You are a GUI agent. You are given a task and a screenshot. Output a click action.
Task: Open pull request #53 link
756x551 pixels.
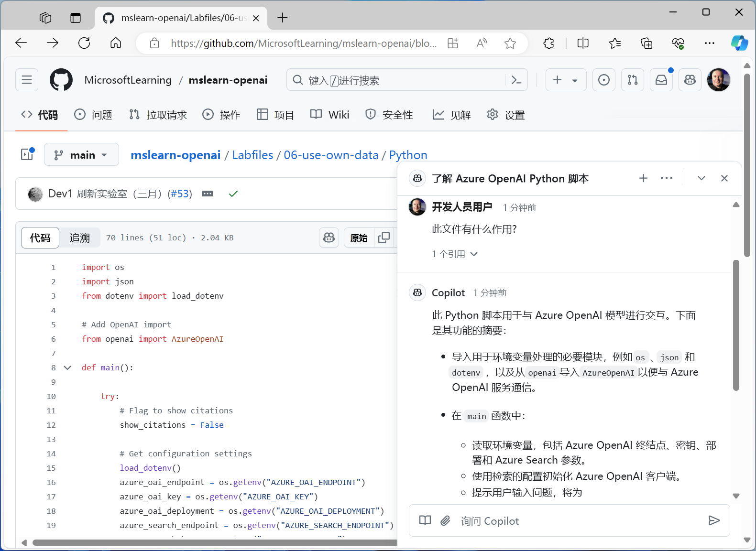180,194
